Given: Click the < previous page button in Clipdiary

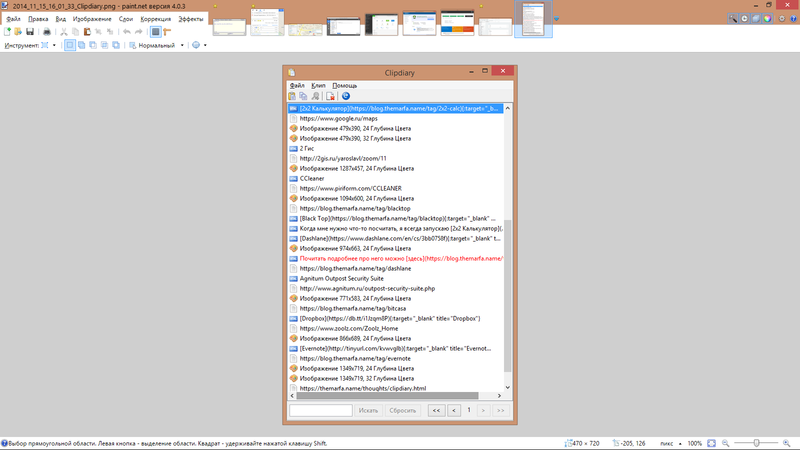Looking at the screenshot, I should point(454,410).
